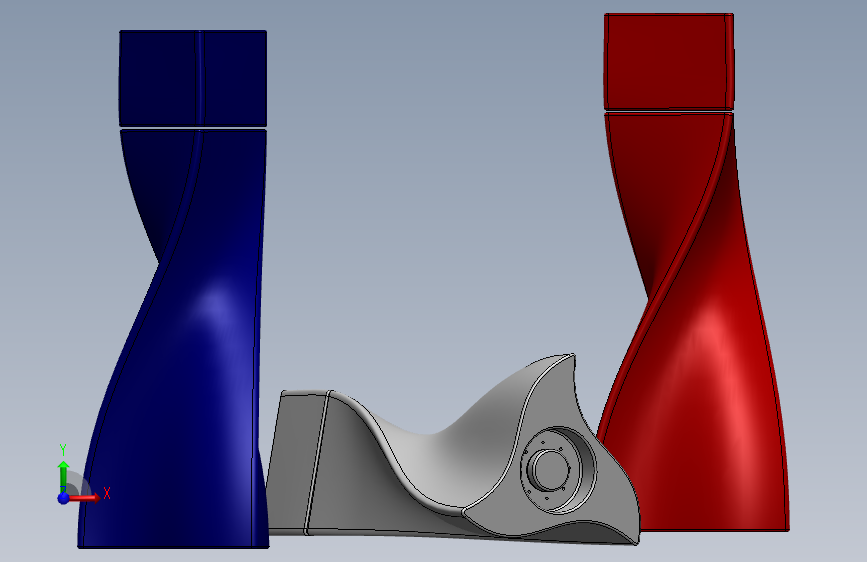Select the top cap block of red model
This screenshot has height=562, width=867.
pyautogui.click(x=669, y=61)
